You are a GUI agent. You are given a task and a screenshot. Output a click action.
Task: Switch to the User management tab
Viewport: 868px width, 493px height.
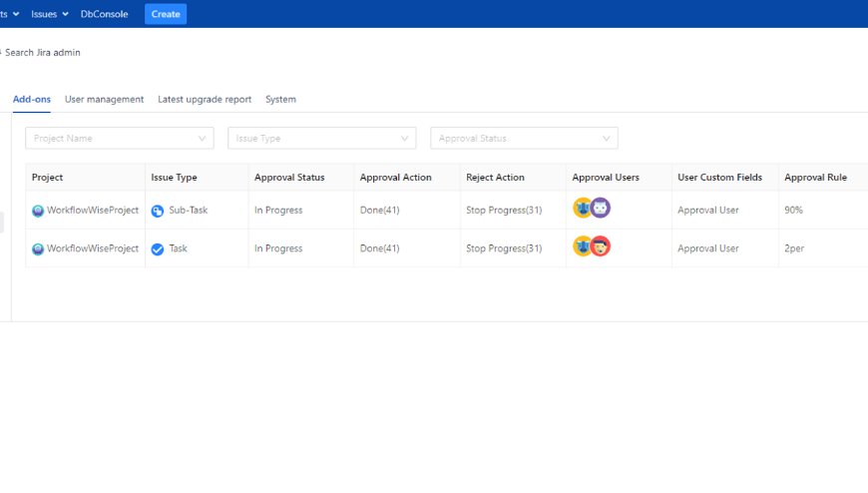104,99
